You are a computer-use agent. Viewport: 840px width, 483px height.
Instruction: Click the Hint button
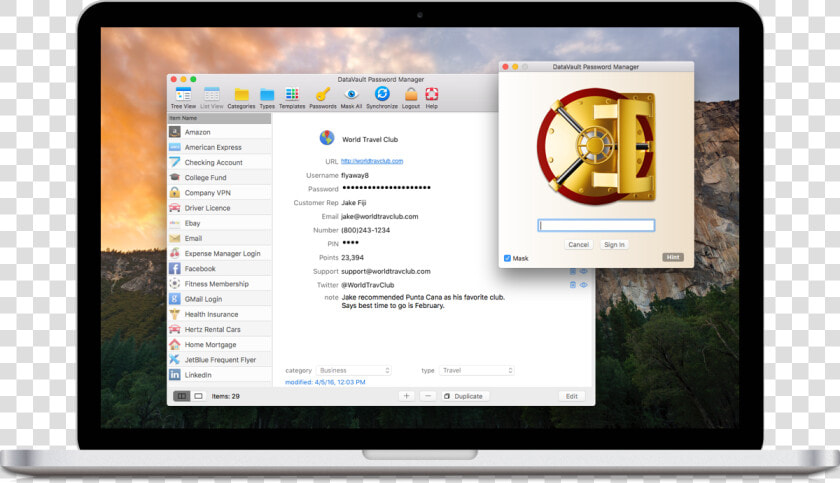(673, 258)
